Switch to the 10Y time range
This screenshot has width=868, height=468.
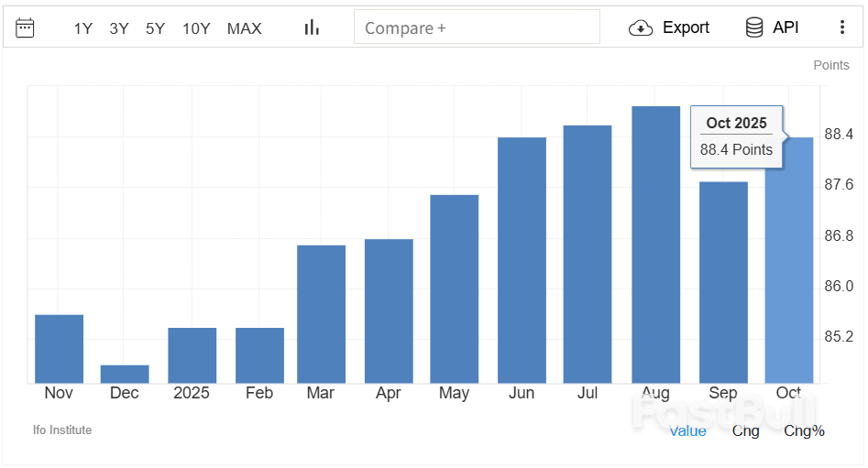pos(196,28)
